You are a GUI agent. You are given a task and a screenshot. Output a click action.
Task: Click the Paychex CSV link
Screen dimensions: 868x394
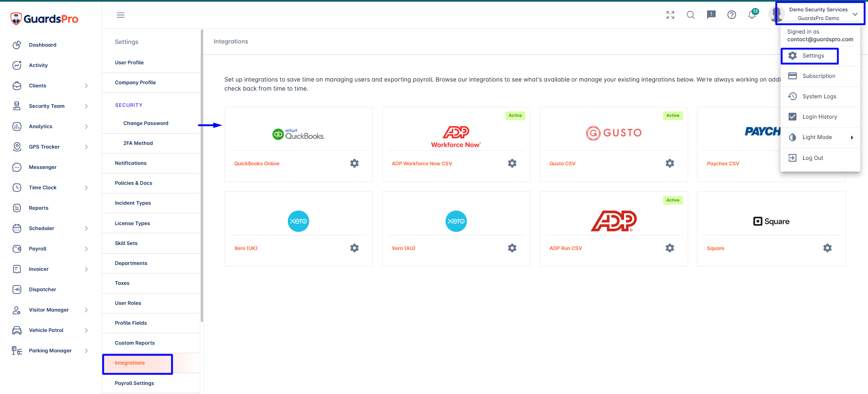(x=723, y=163)
